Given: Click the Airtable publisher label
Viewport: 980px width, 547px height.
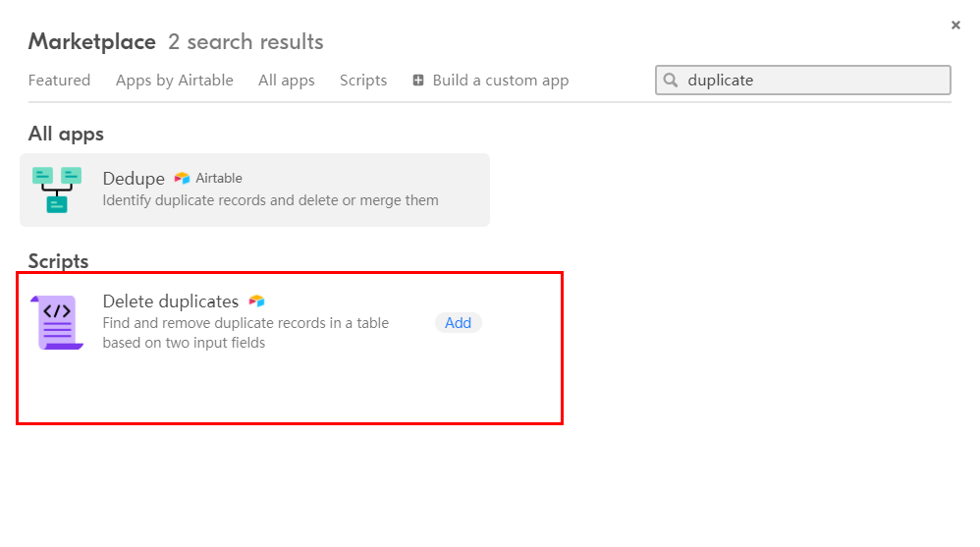Looking at the screenshot, I should point(219,178).
